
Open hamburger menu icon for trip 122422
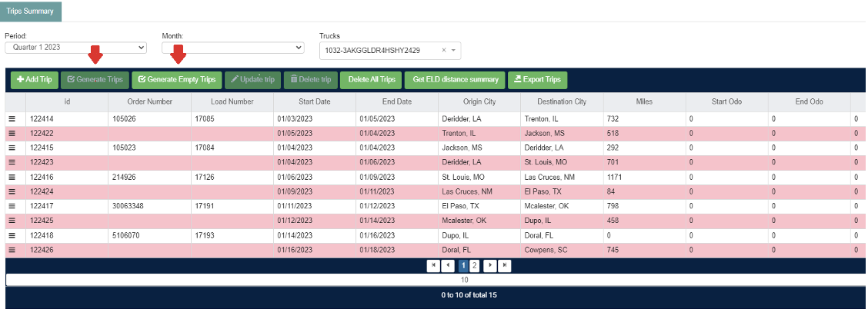(12, 133)
